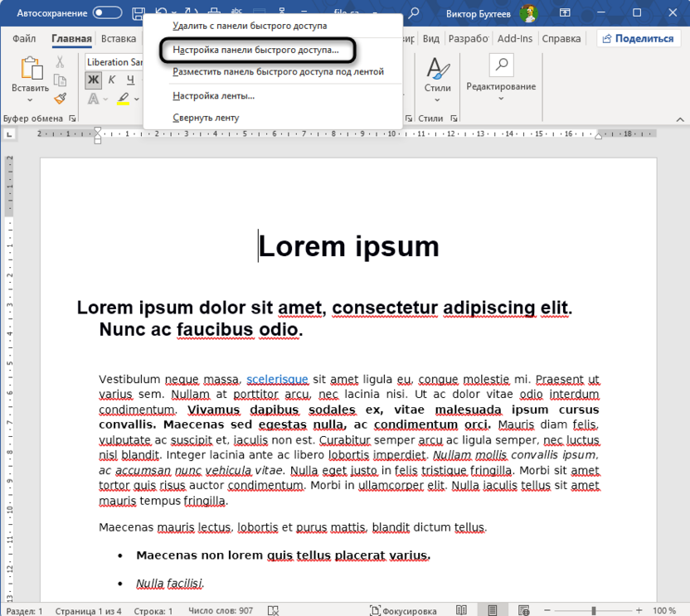Open the Add-Ins ribbon tab
The width and height of the screenshot is (690, 616).
coord(515,39)
